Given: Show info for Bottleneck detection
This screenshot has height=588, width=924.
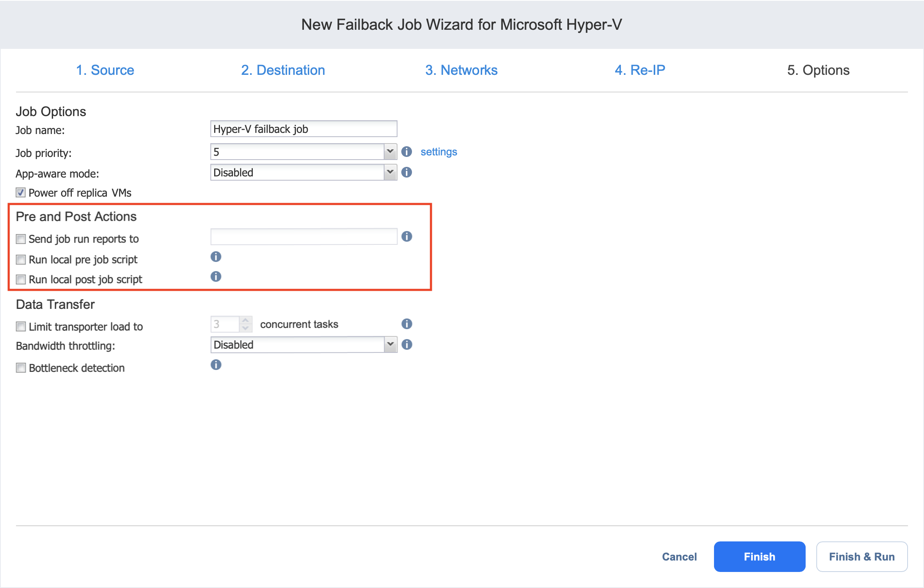Looking at the screenshot, I should click(216, 365).
